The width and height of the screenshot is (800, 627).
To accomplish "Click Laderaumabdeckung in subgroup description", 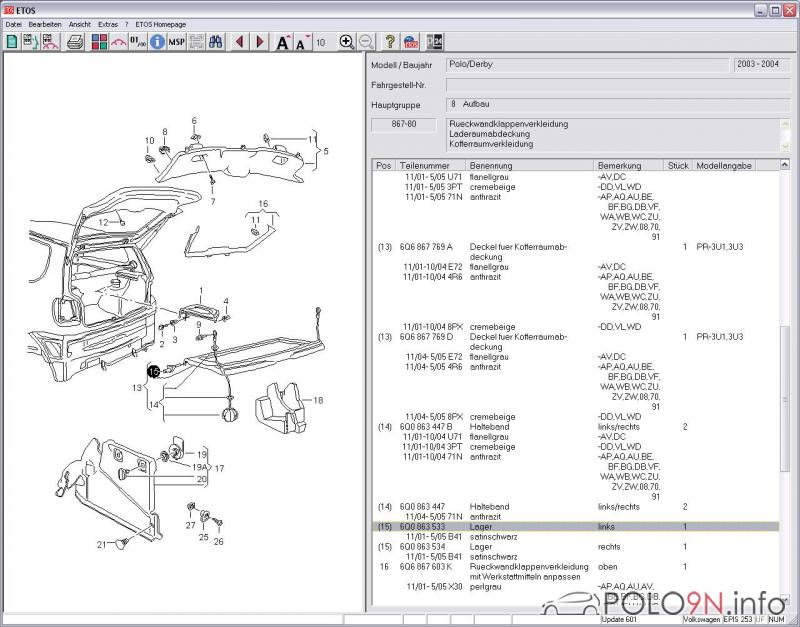I will tap(489, 134).
